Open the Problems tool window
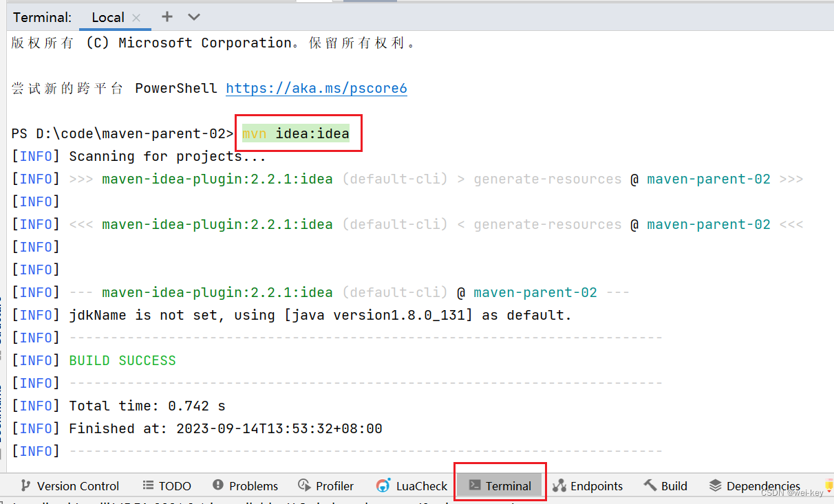The image size is (834, 504). point(246,485)
